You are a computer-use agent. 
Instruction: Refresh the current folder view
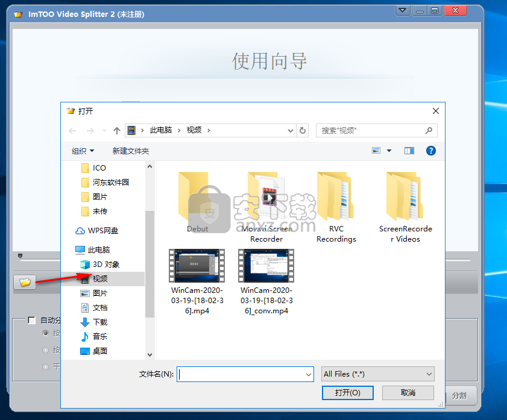[x=303, y=130]
